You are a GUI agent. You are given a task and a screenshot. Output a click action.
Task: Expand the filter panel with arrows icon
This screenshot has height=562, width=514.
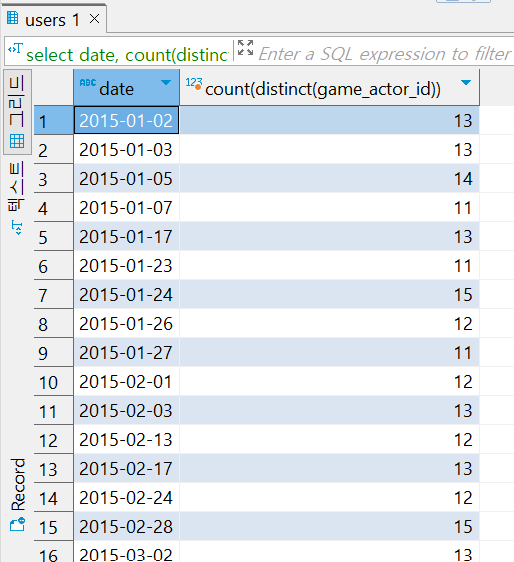point(246,48)
